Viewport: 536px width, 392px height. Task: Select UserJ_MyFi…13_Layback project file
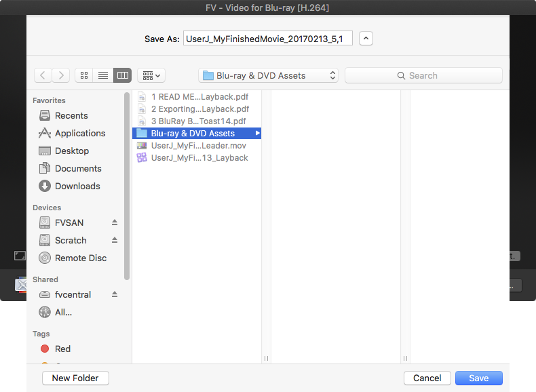[x=197, y=158]
